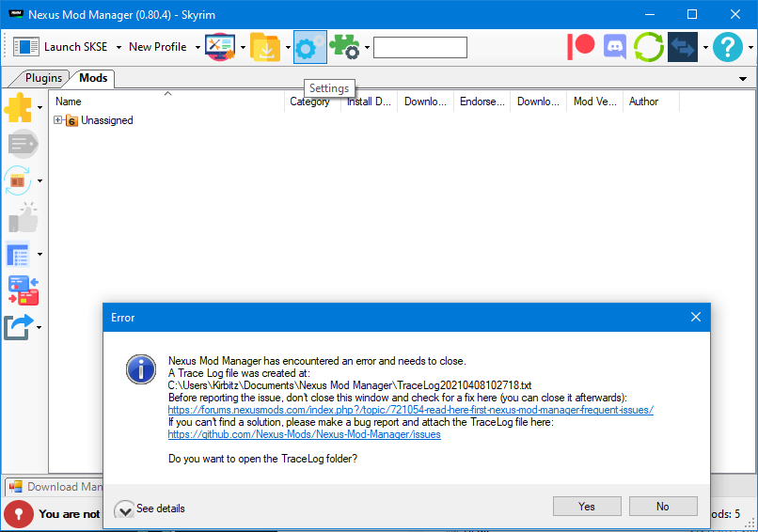Screen dimensions: 758x532
Task: Click the green refresh circular arrows icon
Action: click(x=649, y=47)
